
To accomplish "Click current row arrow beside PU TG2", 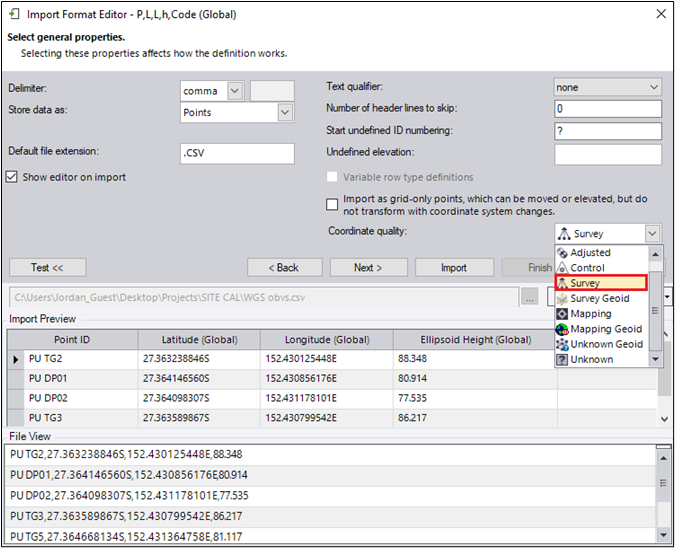I will click(x=16, y=359).
